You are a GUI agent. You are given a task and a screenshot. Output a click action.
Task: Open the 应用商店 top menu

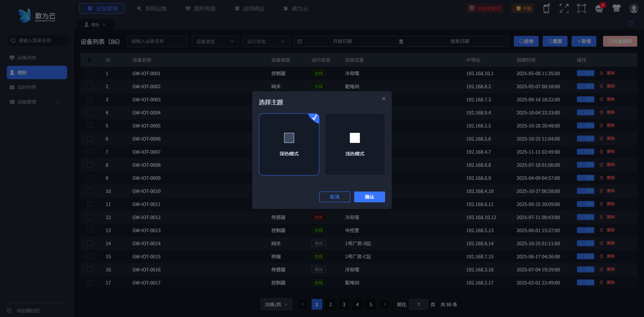pyautogui.click(x=250, y=8)
